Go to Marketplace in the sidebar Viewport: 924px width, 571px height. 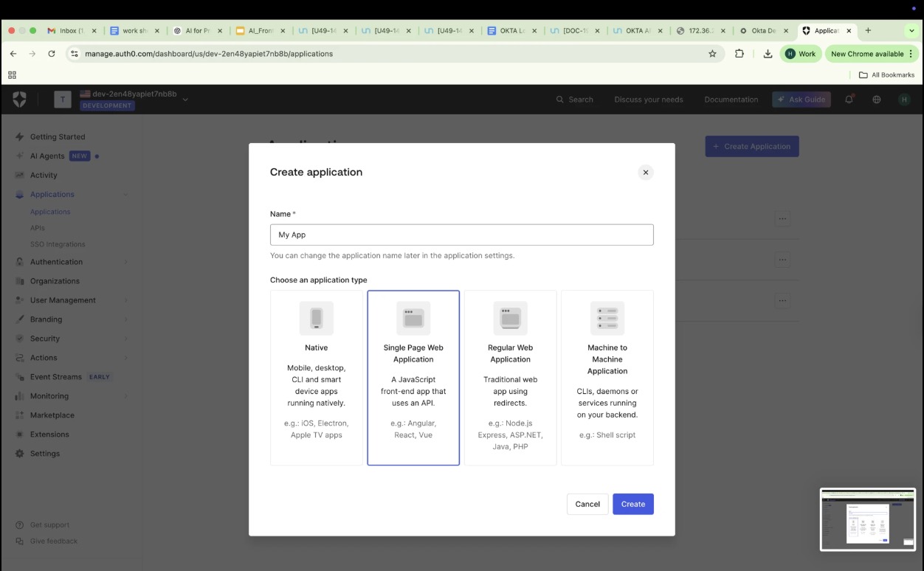52,415
